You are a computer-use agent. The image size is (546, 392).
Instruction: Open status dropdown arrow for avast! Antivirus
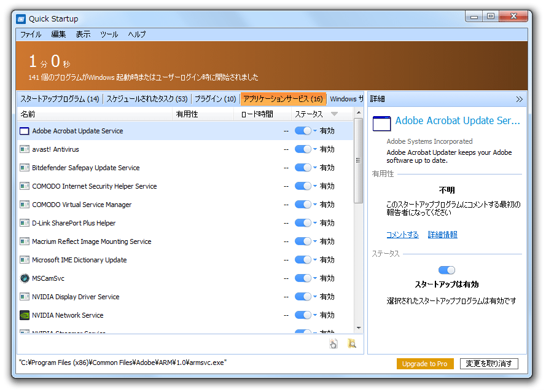click(x=315, y=149)
